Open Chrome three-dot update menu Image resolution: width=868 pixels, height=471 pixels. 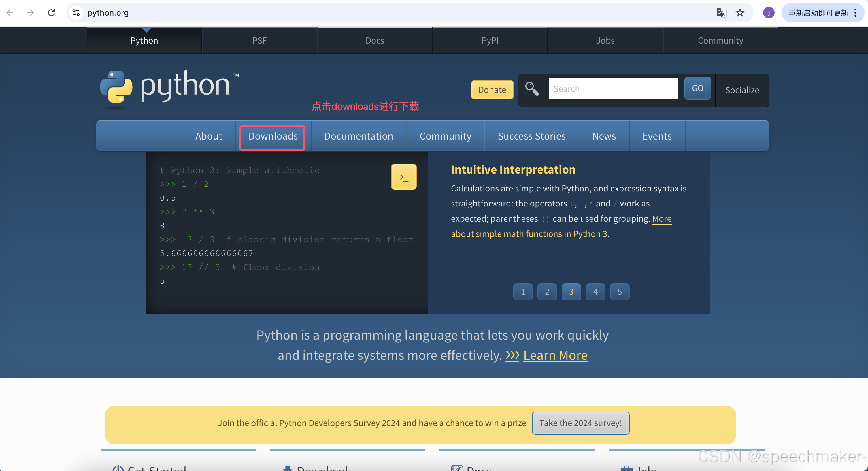coord(855,13)
